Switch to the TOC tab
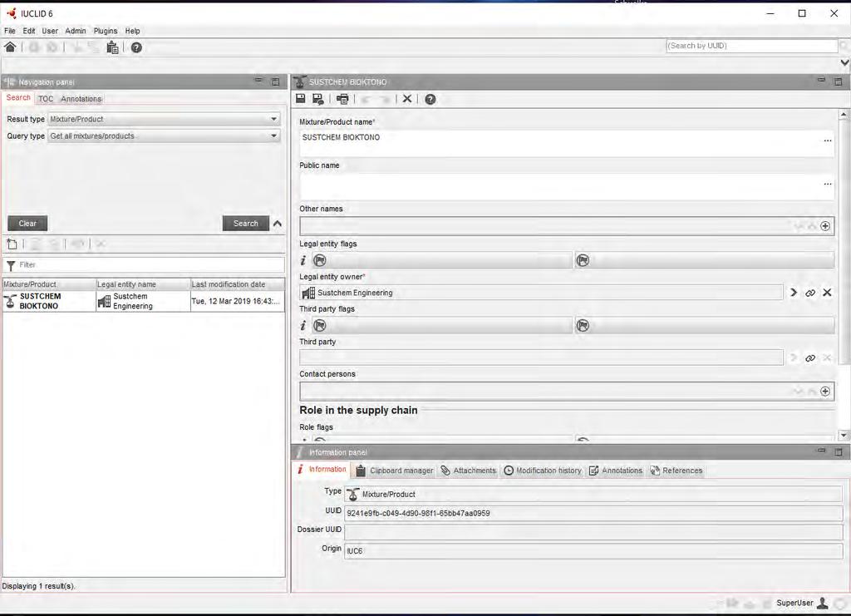851x616 pixels. 46,99
